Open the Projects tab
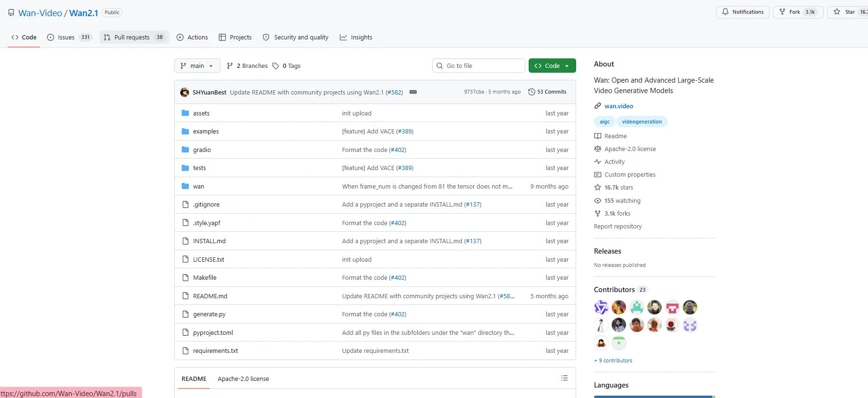The height and width of the screenshot is (398, 868). coord(235,37)
